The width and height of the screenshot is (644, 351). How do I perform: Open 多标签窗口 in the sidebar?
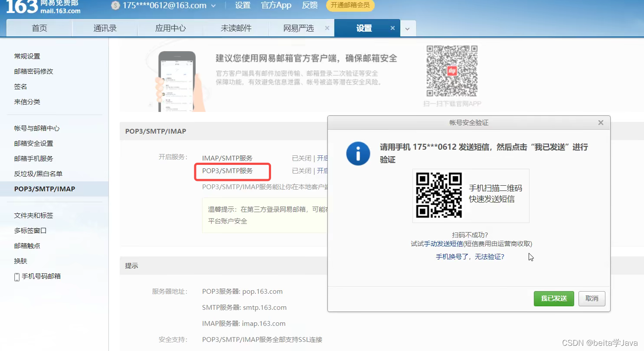pyautogui.click(x=30, y=230)
